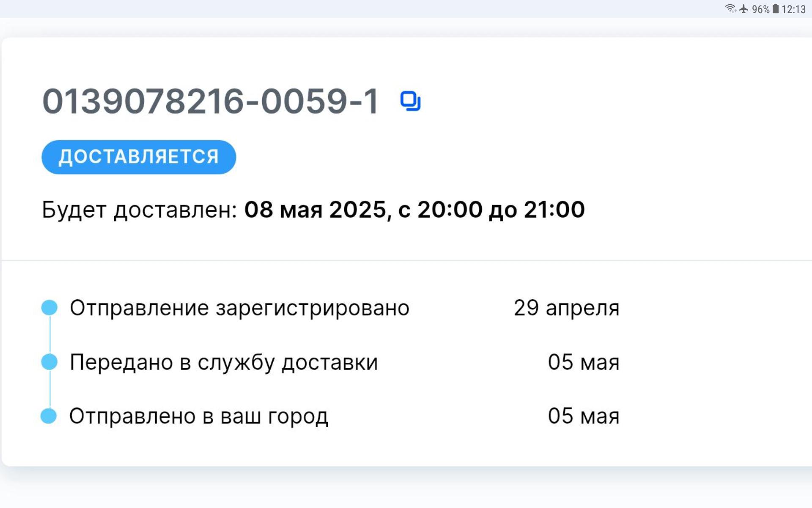Viewport: 812px width, 508px height.
Task: Click the blue dot beside Отправление зарегистрировано
Action: (49, 308)
